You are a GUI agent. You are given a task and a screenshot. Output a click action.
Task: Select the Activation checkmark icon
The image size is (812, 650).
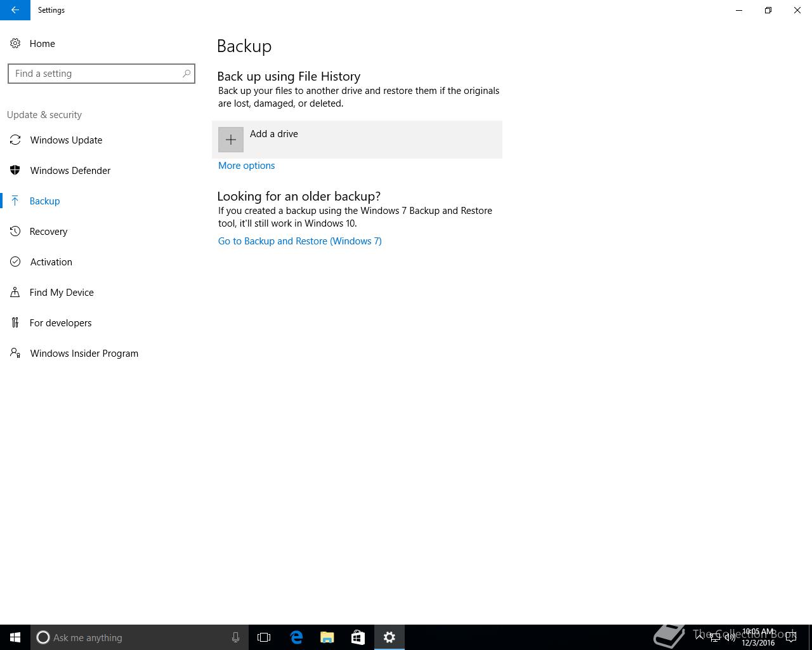click(15, 262)
